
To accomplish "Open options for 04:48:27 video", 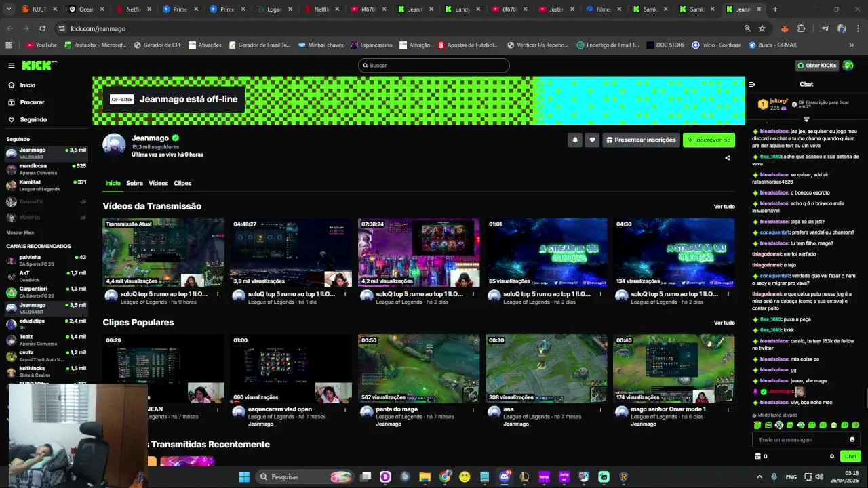I will coord(346,294).
